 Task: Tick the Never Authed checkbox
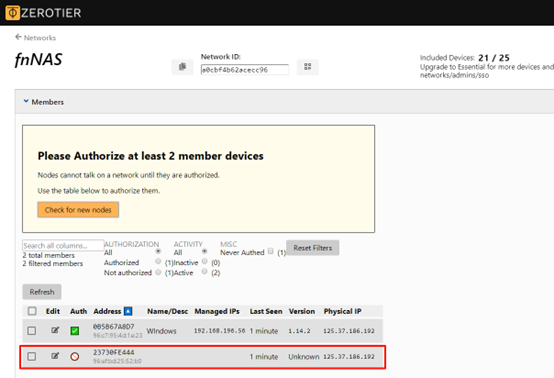271,251
